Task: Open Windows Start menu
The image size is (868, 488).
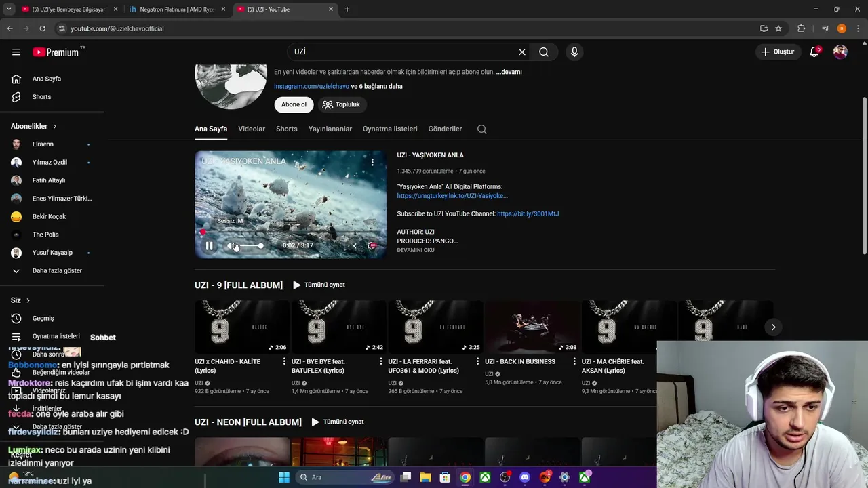Action: (284, 477)
